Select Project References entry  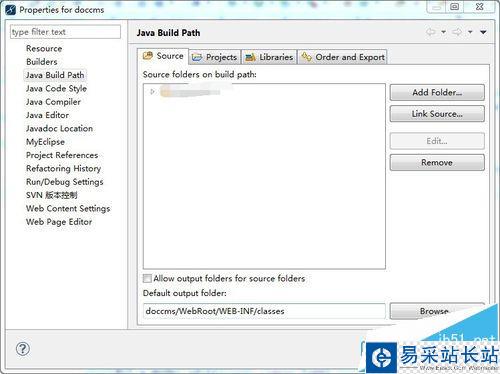coord(62,155)
